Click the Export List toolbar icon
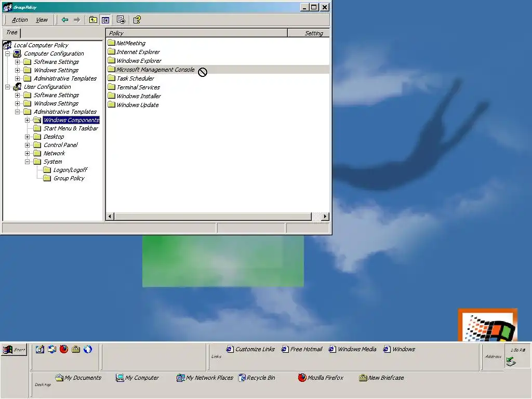Viewport: 532px width, 399px height. point(121,20)
